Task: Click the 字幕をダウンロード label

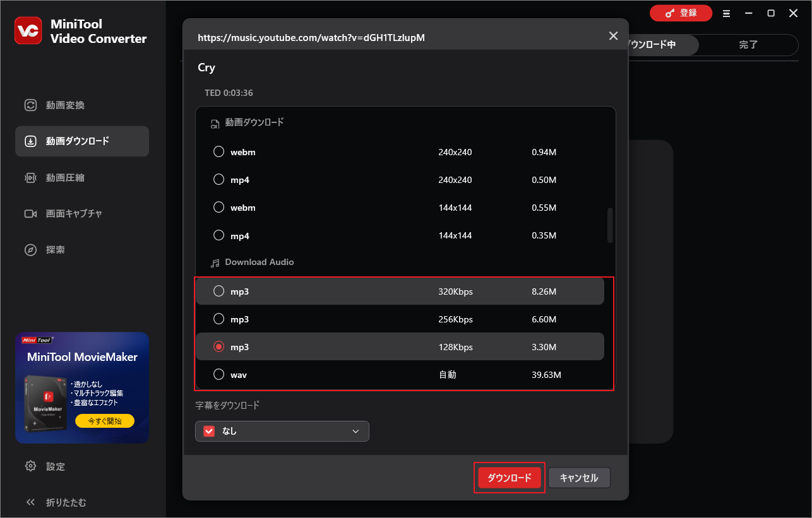Action: pos(227,405)
